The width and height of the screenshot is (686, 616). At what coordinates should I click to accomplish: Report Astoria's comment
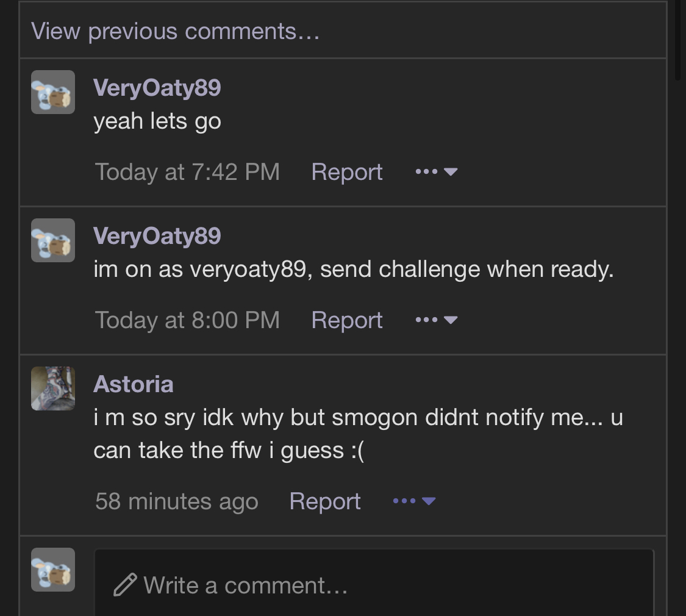pos(325,501)
